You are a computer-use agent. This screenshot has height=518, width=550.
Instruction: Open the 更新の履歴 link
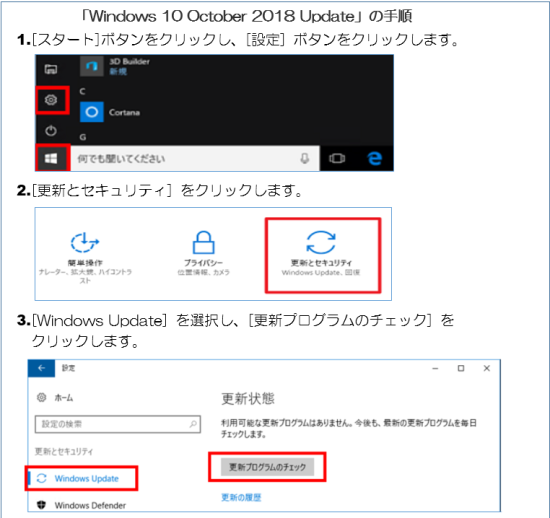point(241,497)
